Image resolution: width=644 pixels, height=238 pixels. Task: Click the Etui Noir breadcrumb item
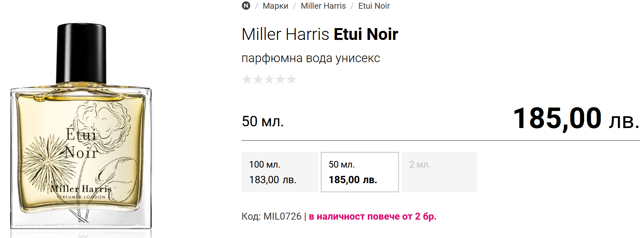pos(374,6)
